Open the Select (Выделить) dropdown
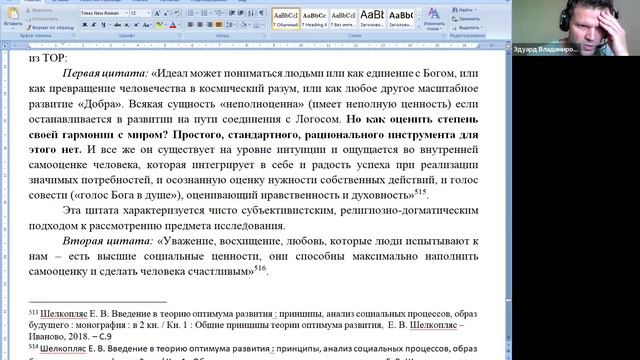Viewport: 640px width, 360px height. pos(468,28)
